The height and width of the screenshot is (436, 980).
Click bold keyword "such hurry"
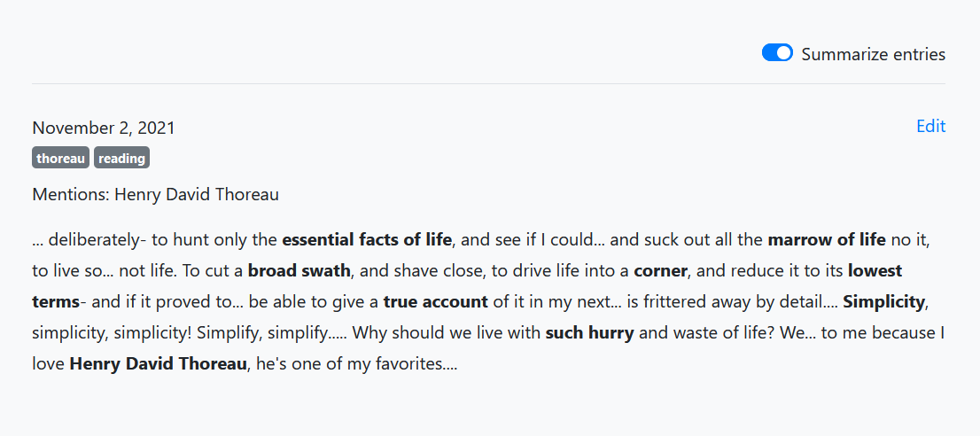[x=589, y=333]
